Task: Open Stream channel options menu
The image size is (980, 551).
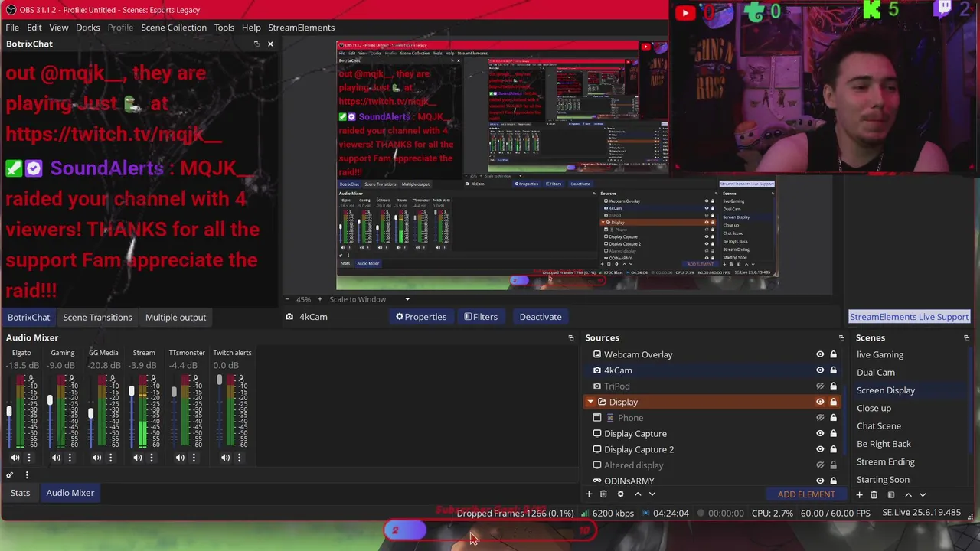Action: point(152,458)
